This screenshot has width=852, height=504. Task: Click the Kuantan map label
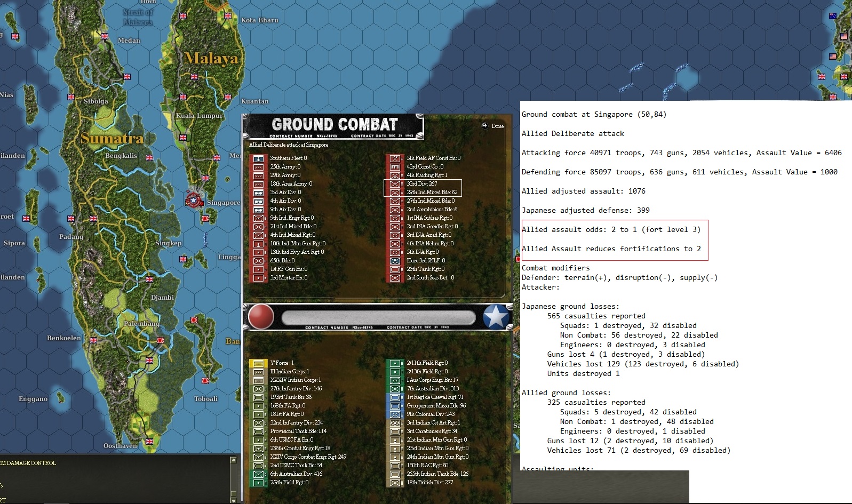pos(255,101)
